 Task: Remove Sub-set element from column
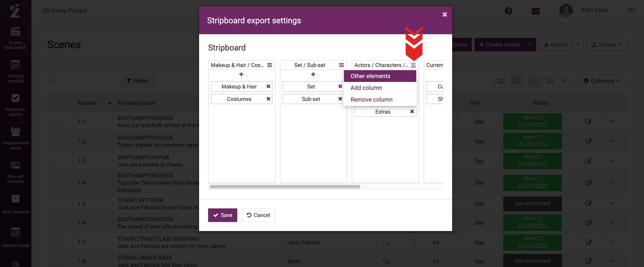pos(340,99)
